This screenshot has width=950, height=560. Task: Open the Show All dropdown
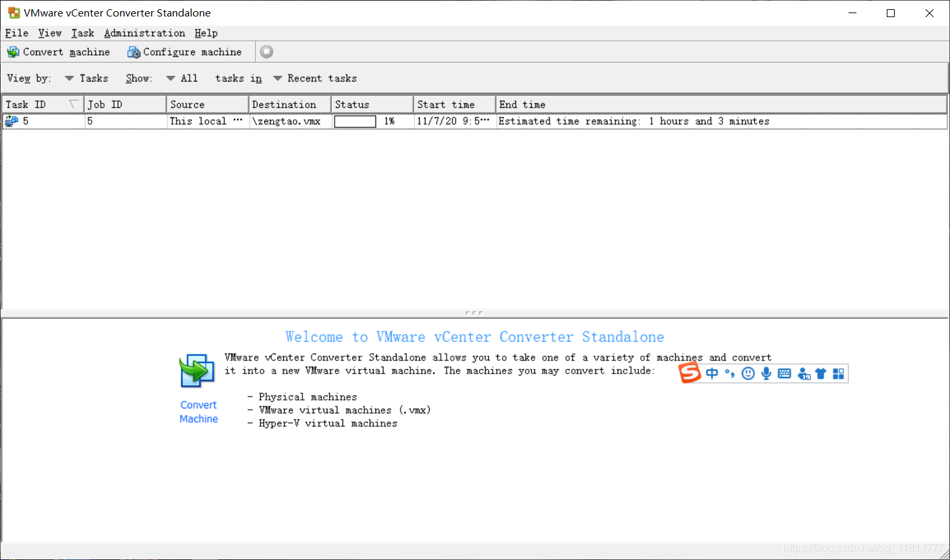pos(182,78)
